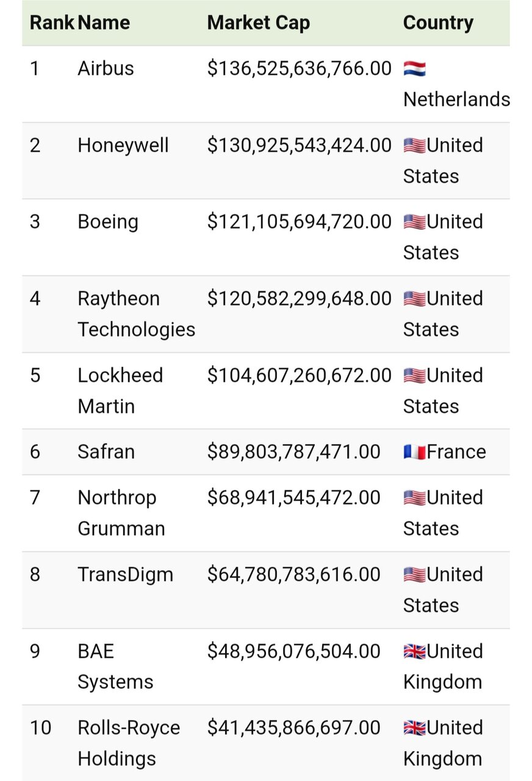Select the Airbus company name
The height and width of the screenshot is (781, 532).
tap(106, 68)
